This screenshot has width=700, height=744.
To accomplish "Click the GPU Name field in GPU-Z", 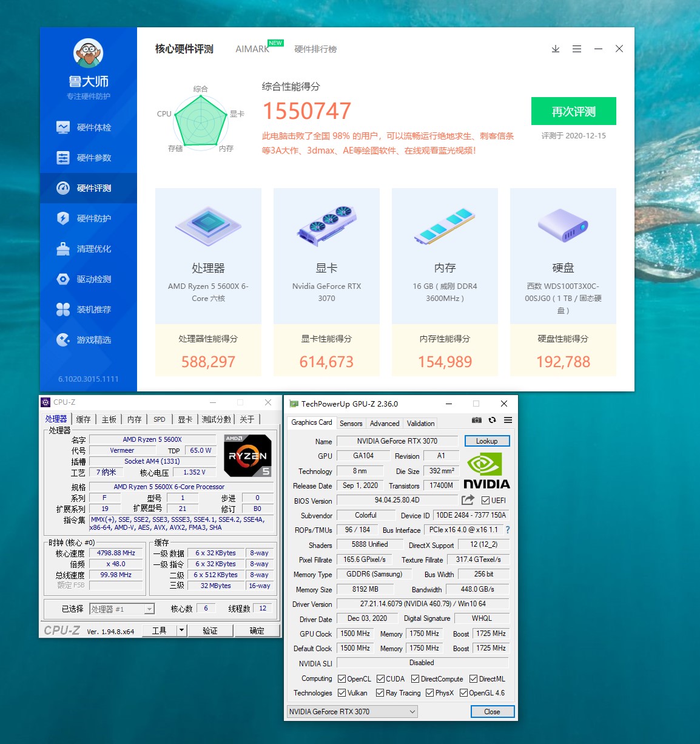I will point(397,441).
